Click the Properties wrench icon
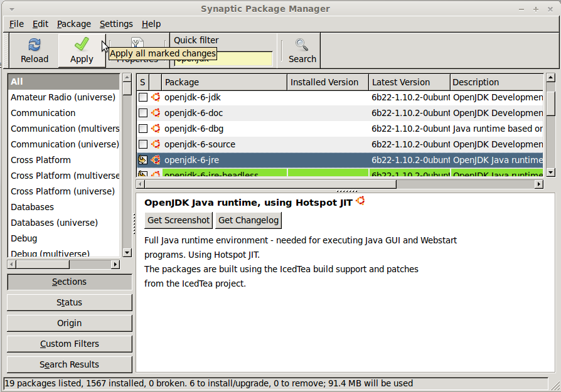This screenshot has height=392, width=561. click(137, 42)
